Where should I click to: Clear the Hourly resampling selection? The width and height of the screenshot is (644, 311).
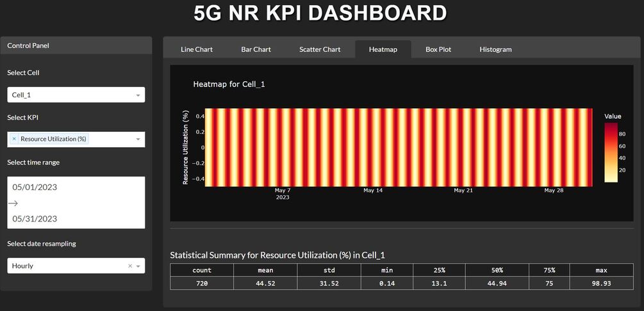click(130, 266)
